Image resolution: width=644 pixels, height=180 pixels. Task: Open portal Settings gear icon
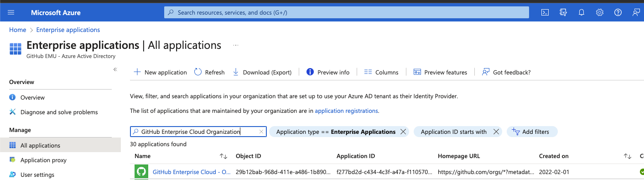pos(600,12)
